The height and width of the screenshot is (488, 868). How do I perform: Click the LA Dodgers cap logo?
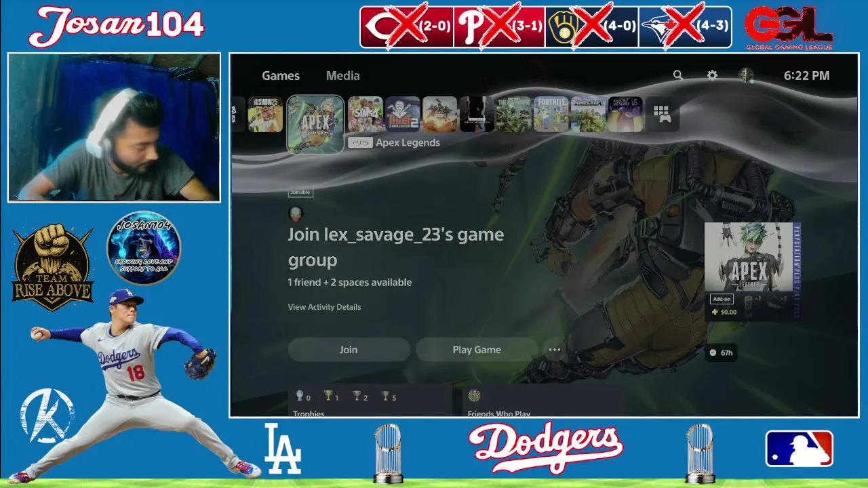pyautogui.click(x=282, y=448)
